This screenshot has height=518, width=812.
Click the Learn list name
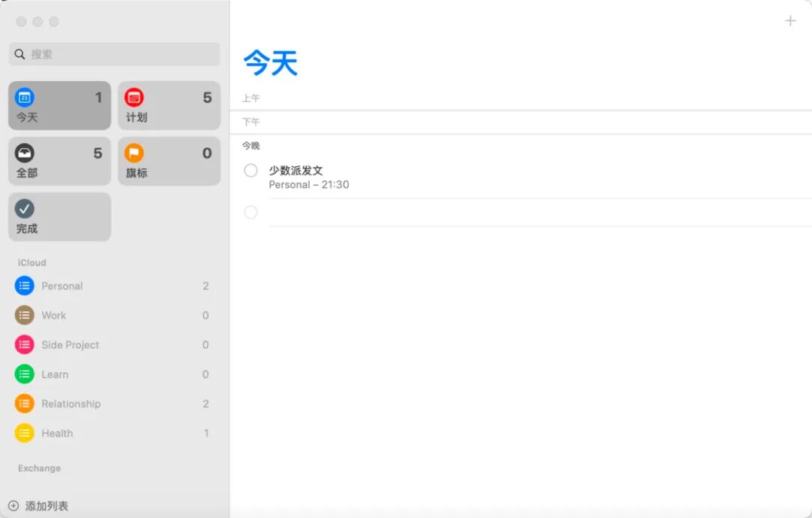tap(55, 374)
